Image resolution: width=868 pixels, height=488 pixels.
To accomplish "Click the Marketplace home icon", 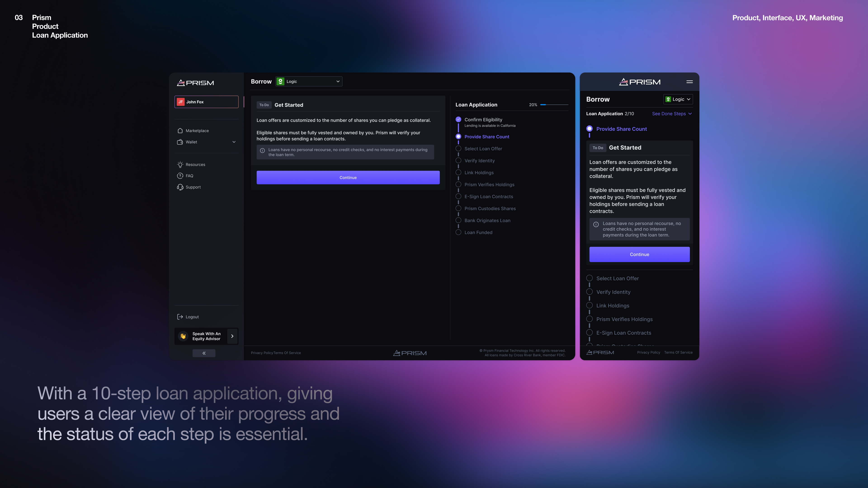I will pyautogui.click(x=180, y=131).
